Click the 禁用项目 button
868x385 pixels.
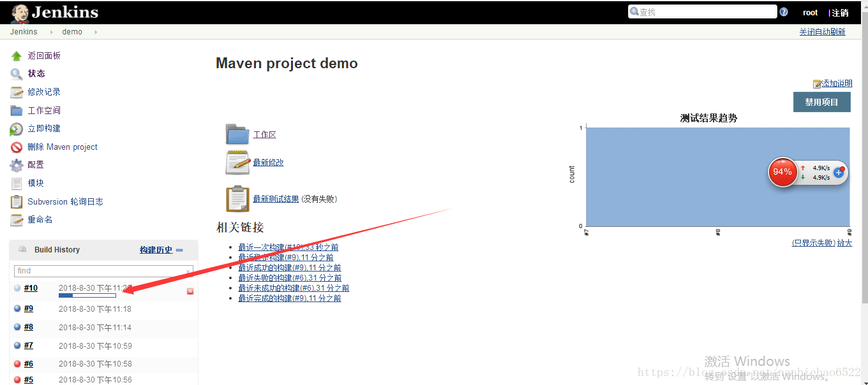click(x=822, y=102)
